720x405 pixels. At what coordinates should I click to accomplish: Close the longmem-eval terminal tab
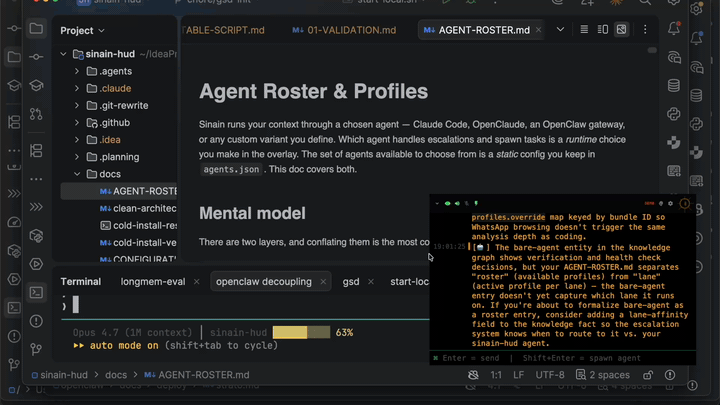coord(197,281)
